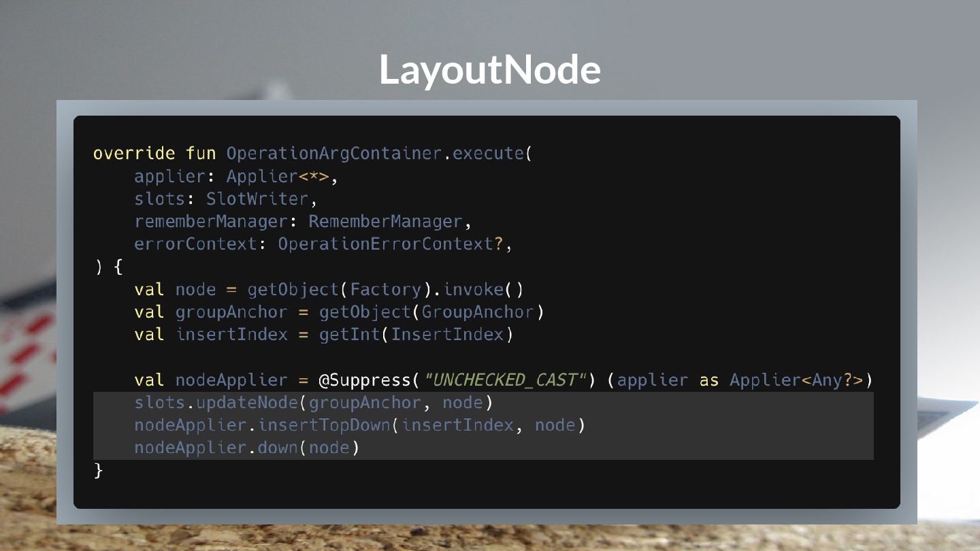Click 'val nodeApplier' declaration
The image size is (980, 551).
point(211,380)
